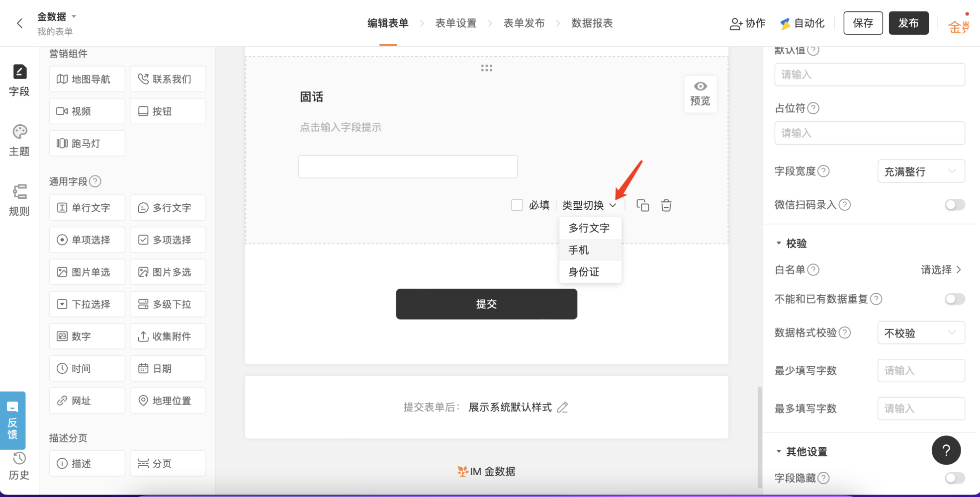Add a 单项选择 single choice field
This screenshot has height=497, width=980.
[87, 240]
